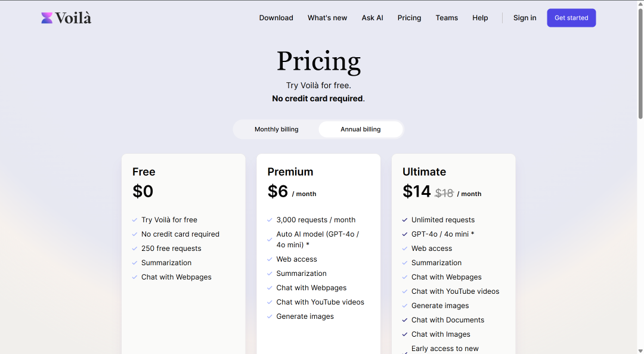The width and height of the screenshot is (644, 354).
Task: Click the checkmark beside Premium Generate images
Action: pos(270,316)
